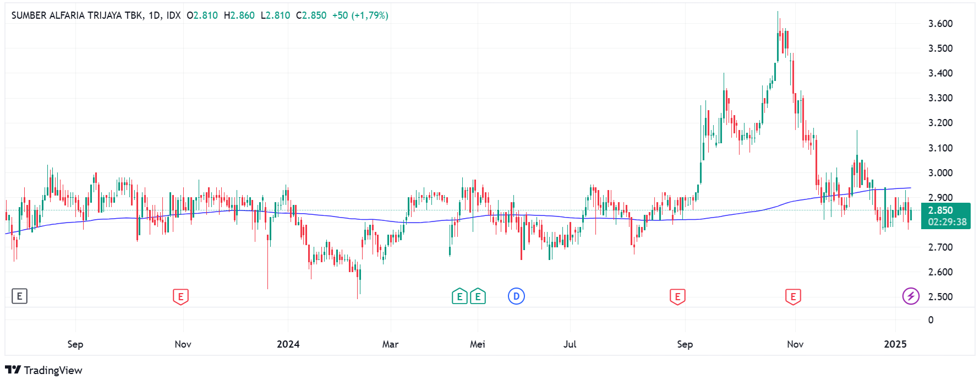The image size is (980, 379).
Task: Click the 3.600 price axis label
Action: [x=940, y=24]
